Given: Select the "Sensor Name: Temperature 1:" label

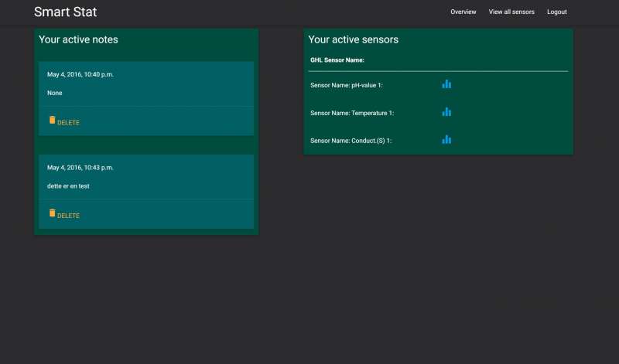Looking at the screenshot, I should tap(352, 114).
